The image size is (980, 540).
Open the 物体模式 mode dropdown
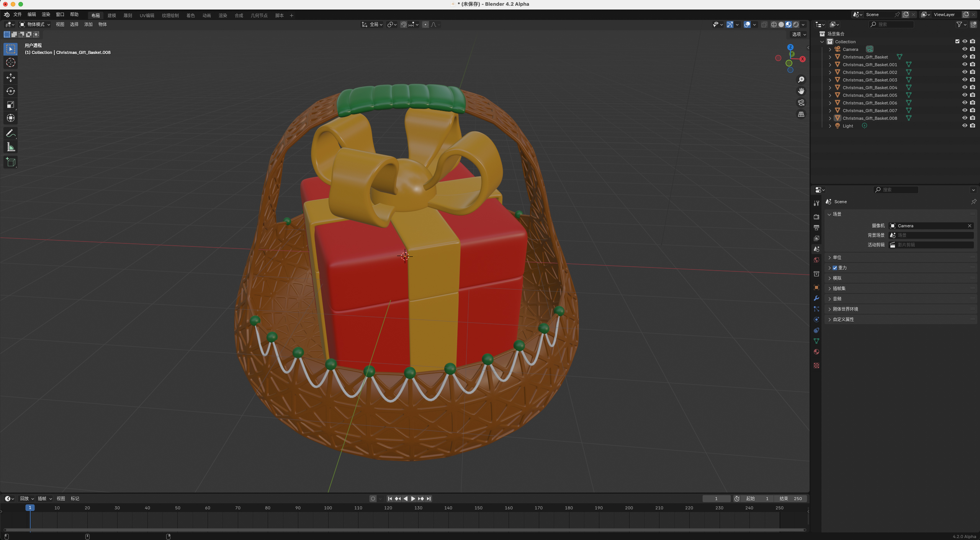pyautogui.click(x=35, y=24)
